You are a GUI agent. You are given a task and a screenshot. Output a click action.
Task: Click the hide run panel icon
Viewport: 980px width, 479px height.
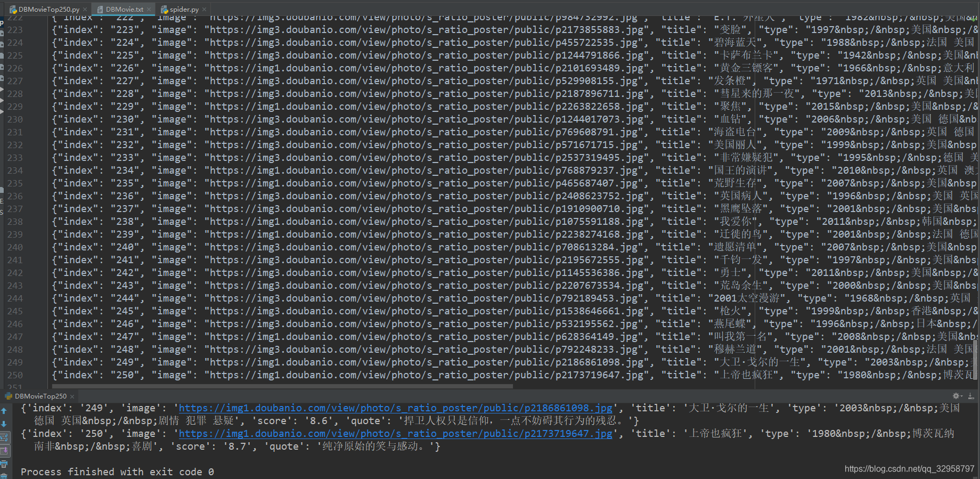[971, 396]
